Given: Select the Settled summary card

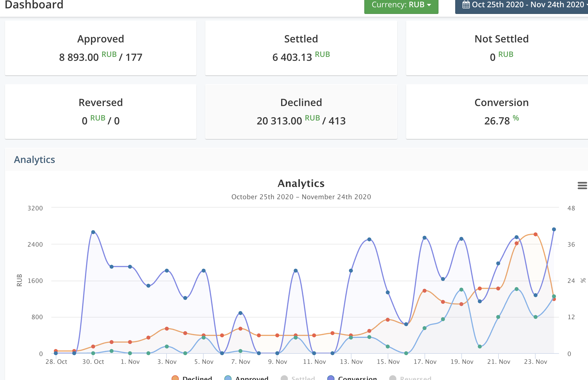Looking at the screenshot, I should 301,48.
